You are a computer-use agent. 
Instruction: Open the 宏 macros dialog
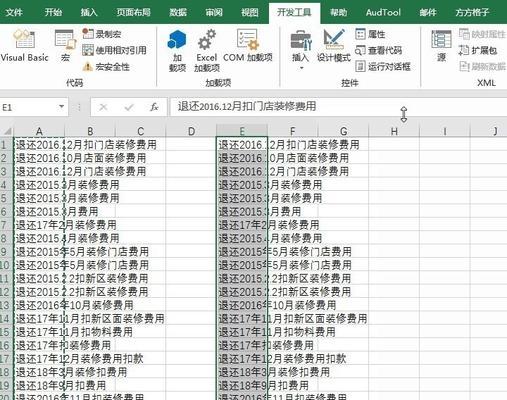pos(65,46)
